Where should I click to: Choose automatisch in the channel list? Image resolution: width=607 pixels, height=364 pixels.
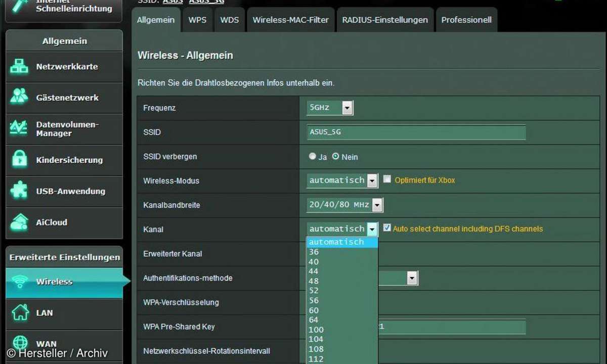click(x=342, y=242)
